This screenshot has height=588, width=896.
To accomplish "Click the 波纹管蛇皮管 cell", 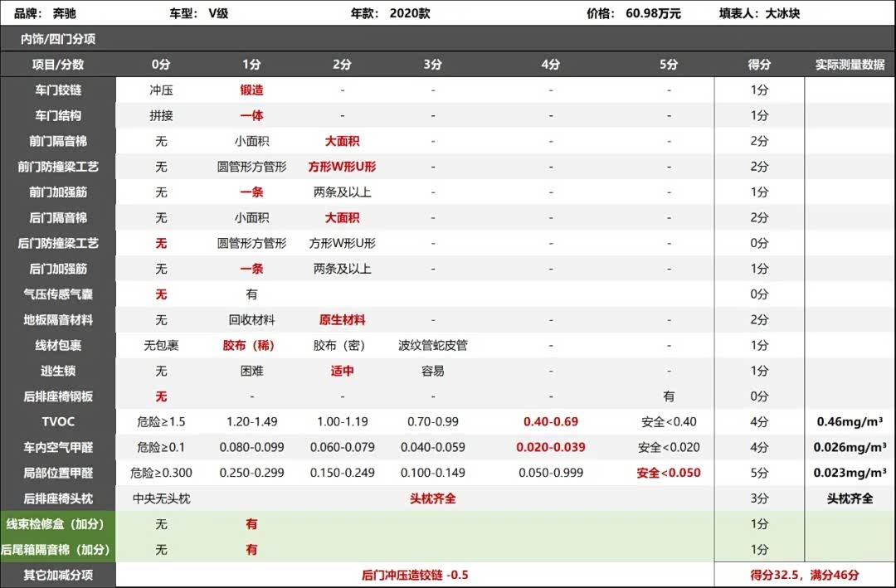I will coord(432,346).
